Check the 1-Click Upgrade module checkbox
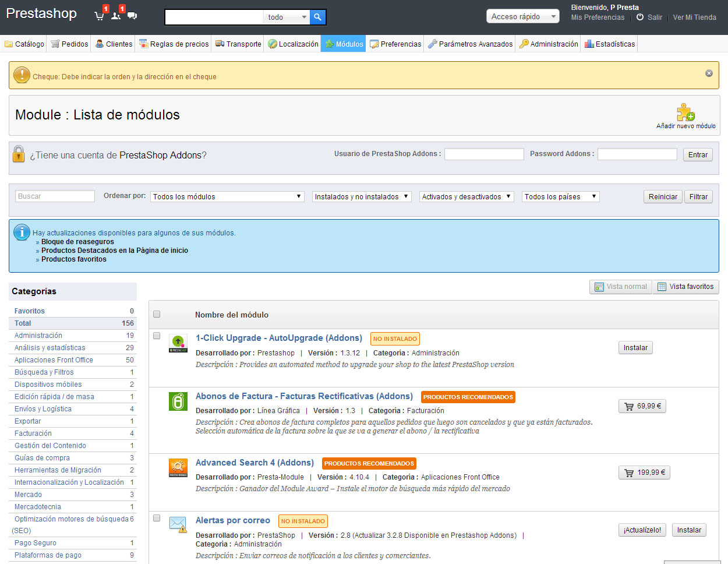728x564 pixels. (x=157, y=336)
